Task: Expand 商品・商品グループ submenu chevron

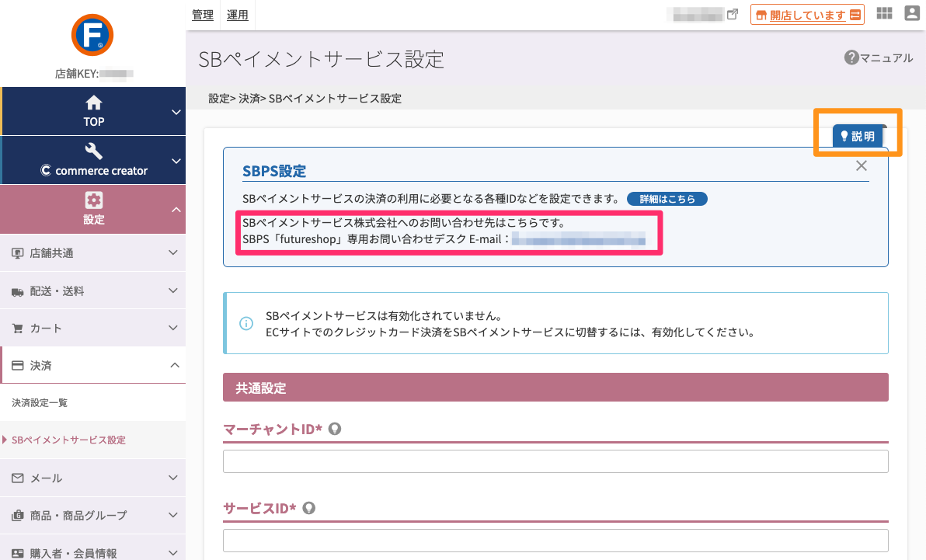Action: tap(173, 515)
